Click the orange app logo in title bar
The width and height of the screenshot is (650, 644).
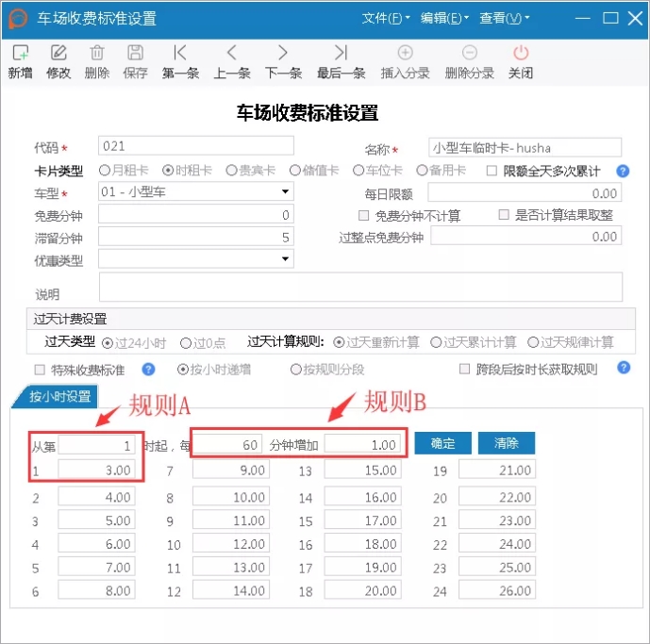click(x=17, y=19)
